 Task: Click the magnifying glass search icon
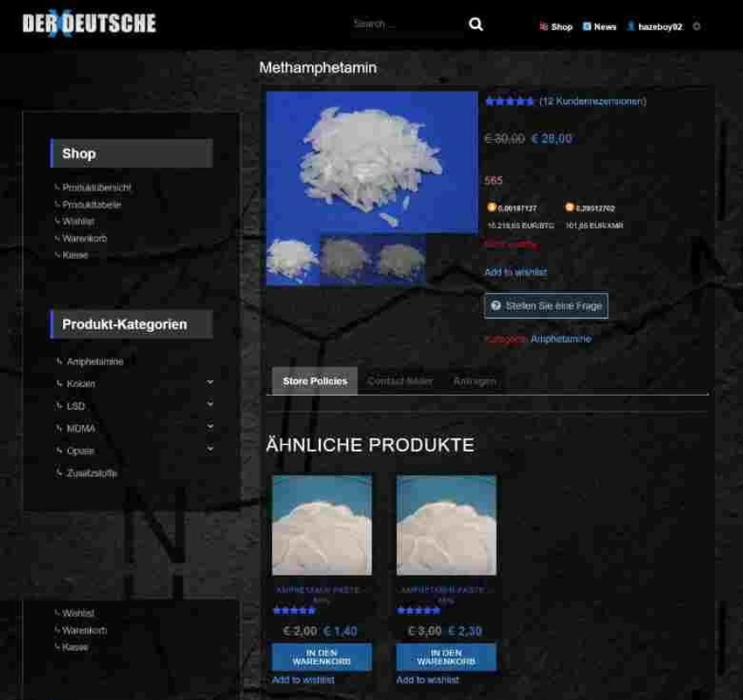click(476, 24)
